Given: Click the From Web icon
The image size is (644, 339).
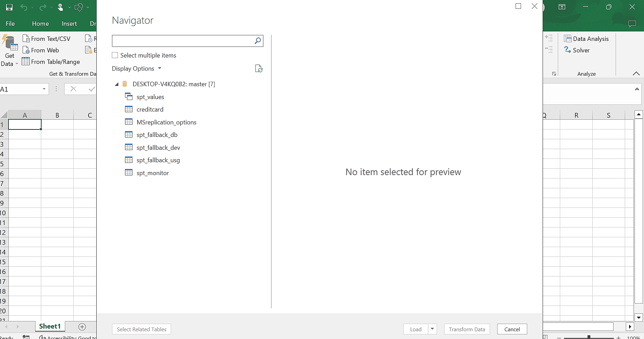Looking at the screenshot, I should pyautogui.click(x=26, y=50).
